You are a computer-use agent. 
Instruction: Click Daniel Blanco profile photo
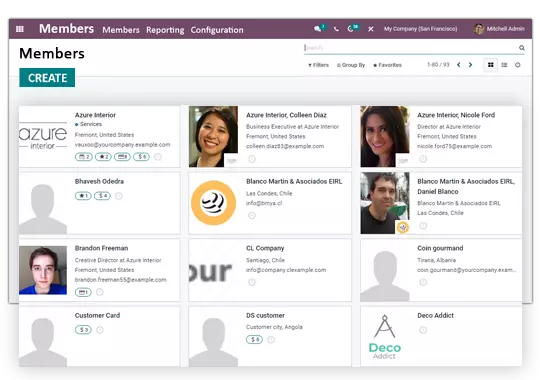385,203
